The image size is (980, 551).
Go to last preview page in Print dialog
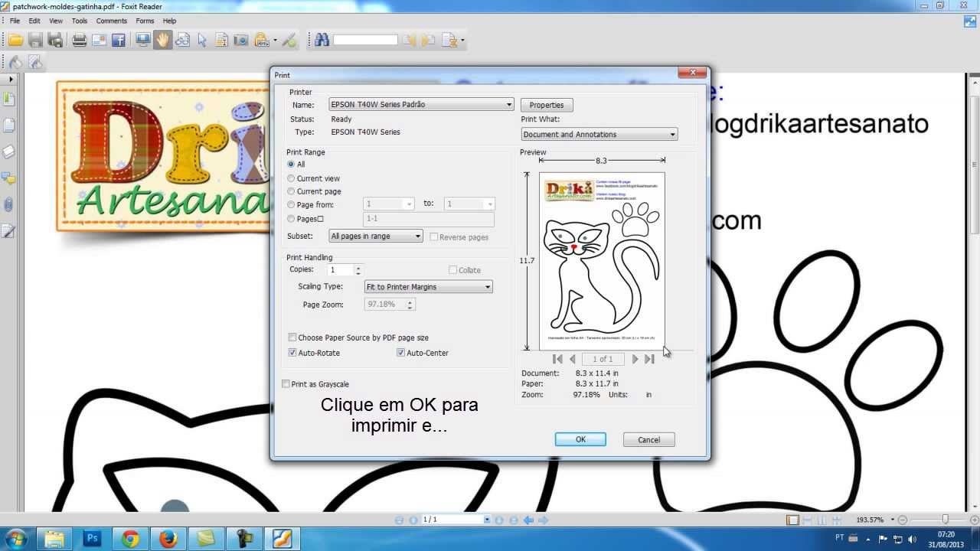(x=649, y=359)
